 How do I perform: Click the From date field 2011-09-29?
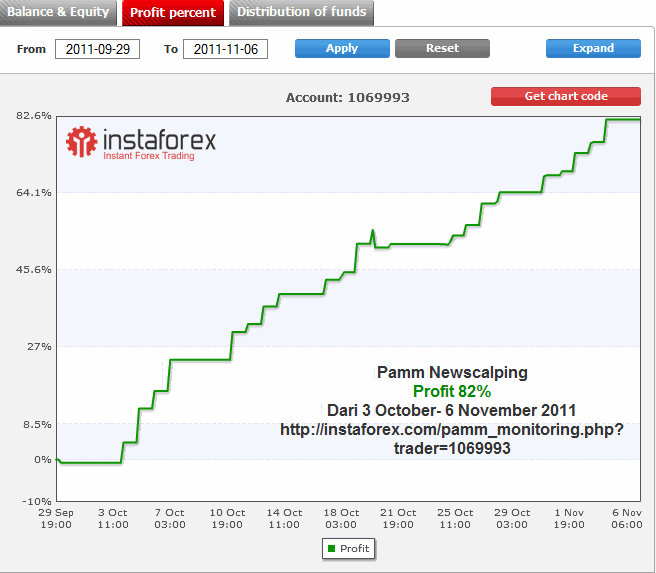(x=97, y=49)
